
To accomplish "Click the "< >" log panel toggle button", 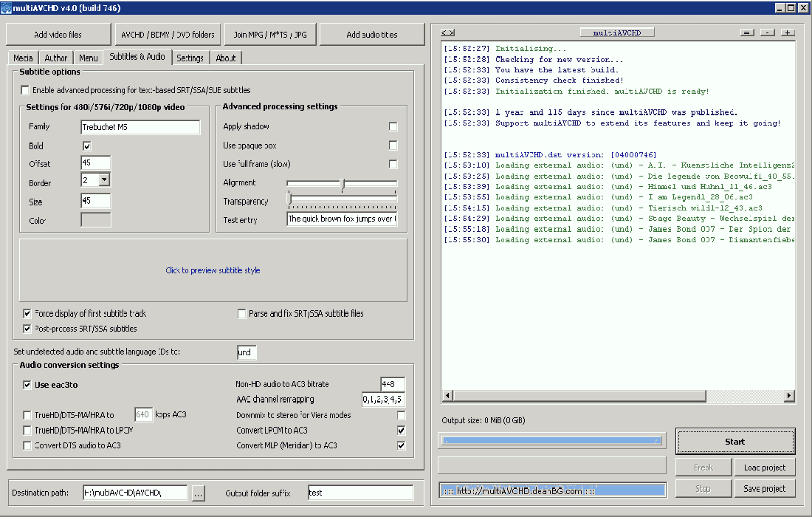I will coord(447,32).
